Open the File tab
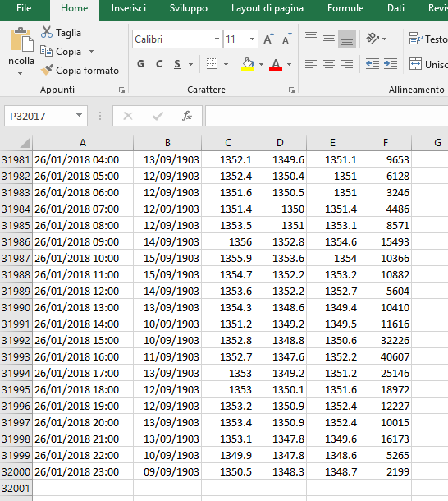Screen dimensions: 448x501 [24, 8]
